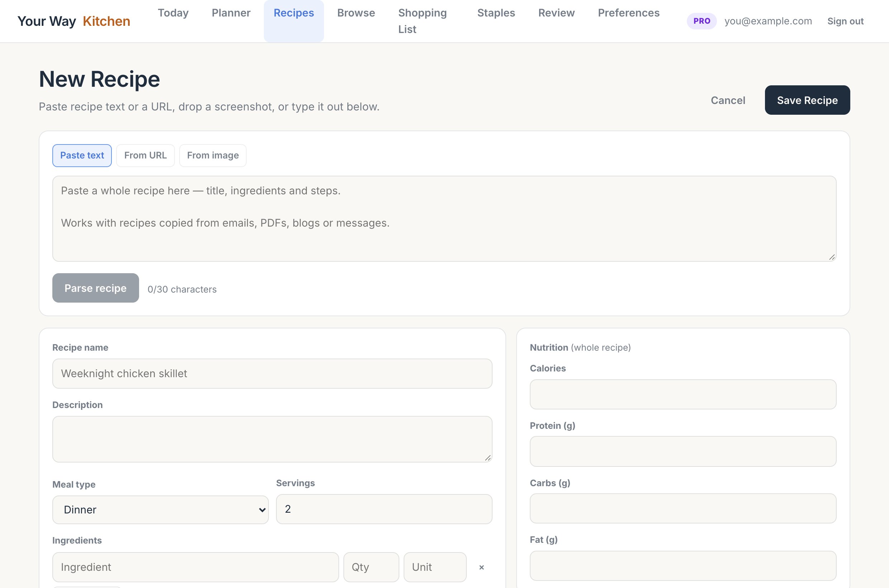
Task: Focus the paste recipe text area
Action: (x=444, y=219)
